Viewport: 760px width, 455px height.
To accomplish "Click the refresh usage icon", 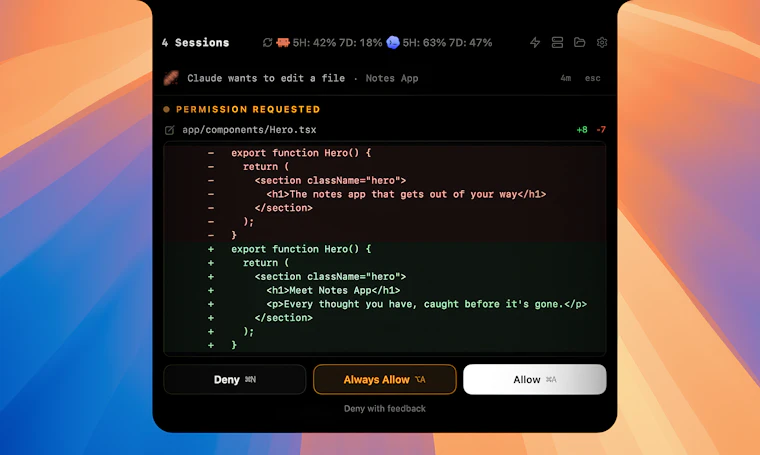I will 267,43.
